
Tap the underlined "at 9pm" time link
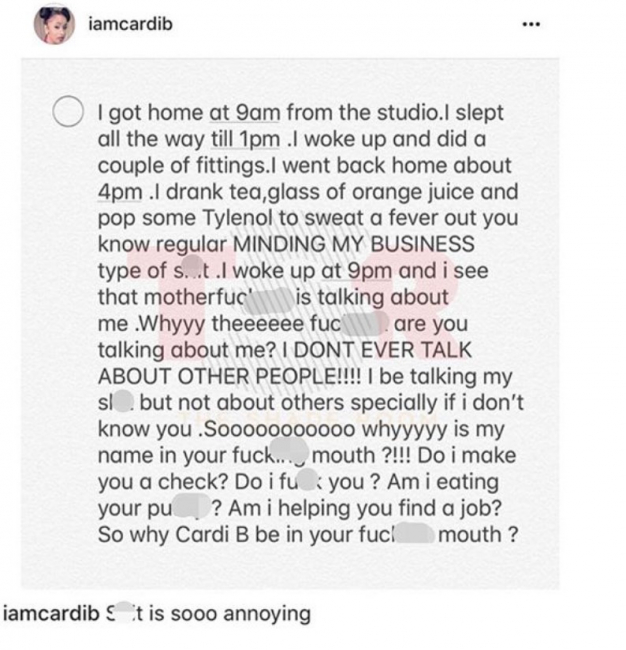coord(357,271)
